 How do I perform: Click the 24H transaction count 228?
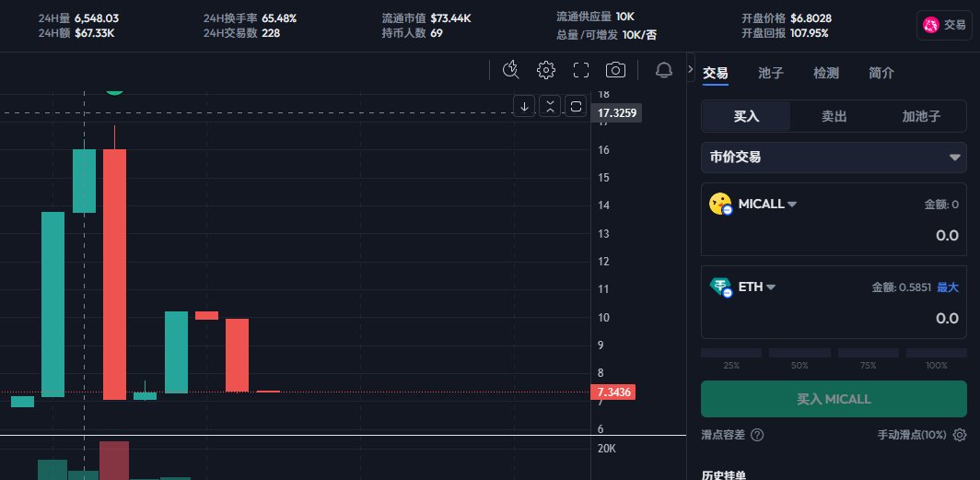point(271,33)
